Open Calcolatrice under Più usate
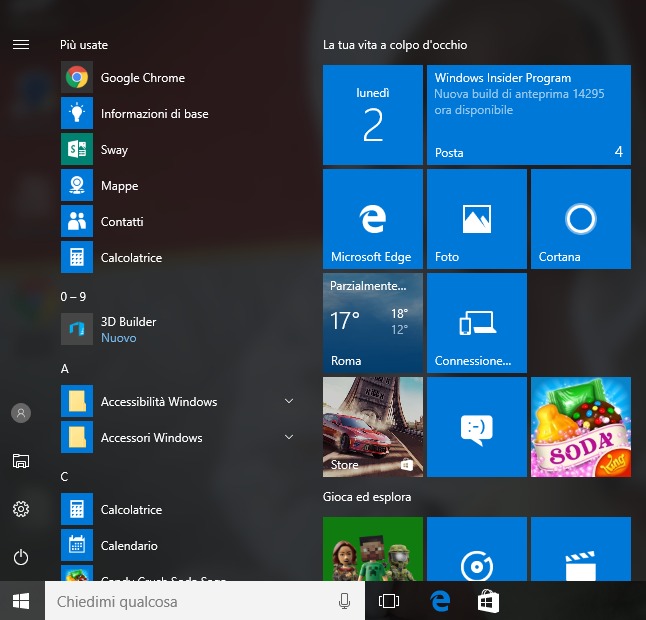The image size is (646, 620). click(178, 257)
